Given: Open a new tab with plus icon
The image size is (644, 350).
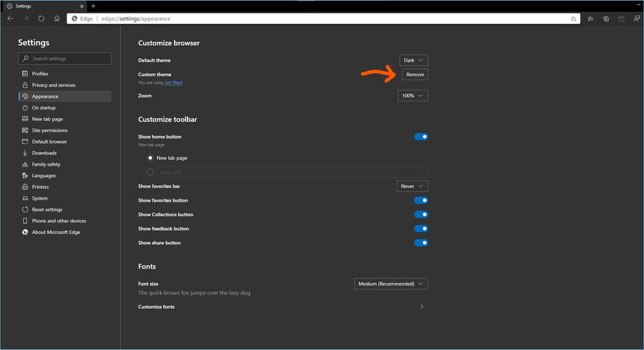Looking at the screenshot, I should tap(93, 6).
